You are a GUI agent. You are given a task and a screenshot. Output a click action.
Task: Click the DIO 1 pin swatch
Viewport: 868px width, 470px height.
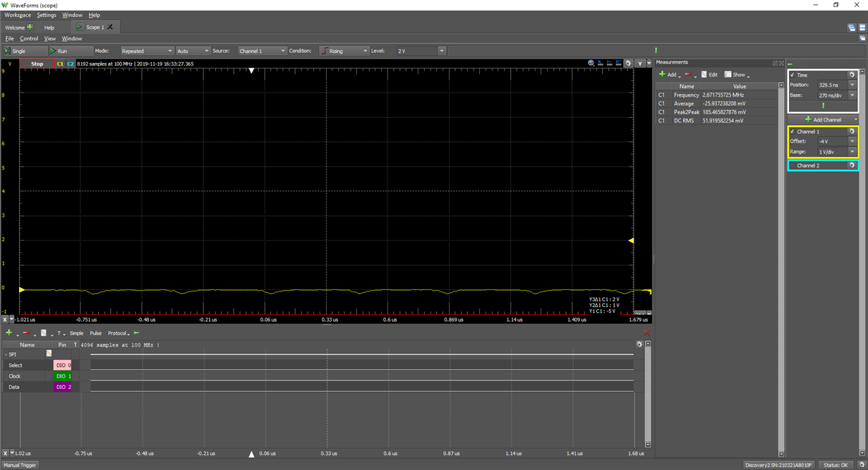click(x=63, y=376)
